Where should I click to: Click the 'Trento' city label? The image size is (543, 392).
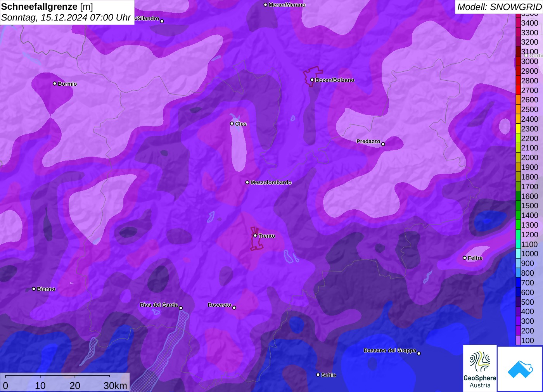coord(267,236)
